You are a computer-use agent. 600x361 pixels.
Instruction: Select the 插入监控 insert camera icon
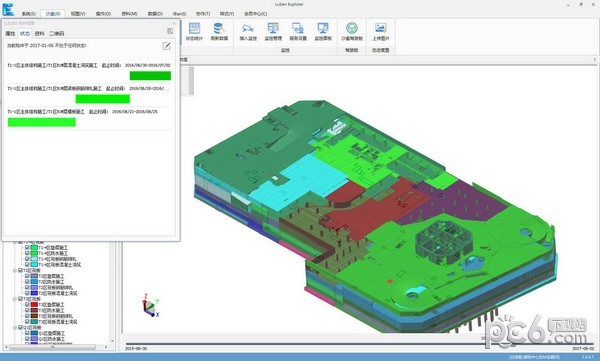[x=248, y=31]
